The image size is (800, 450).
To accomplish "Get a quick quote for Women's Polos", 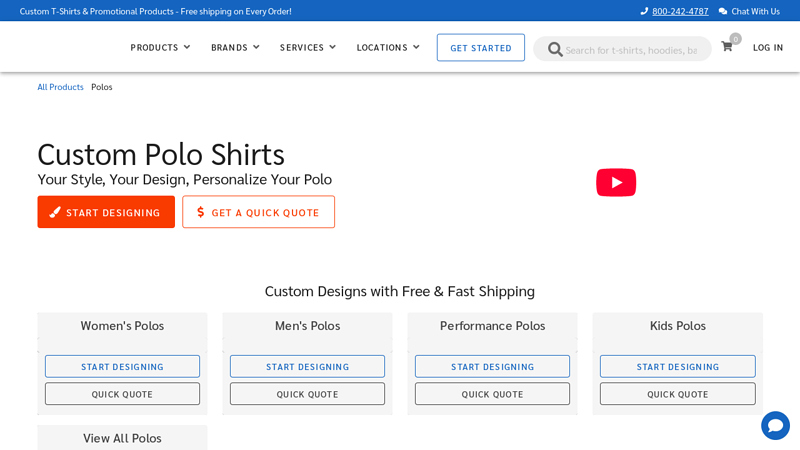I will pos(122,394).
